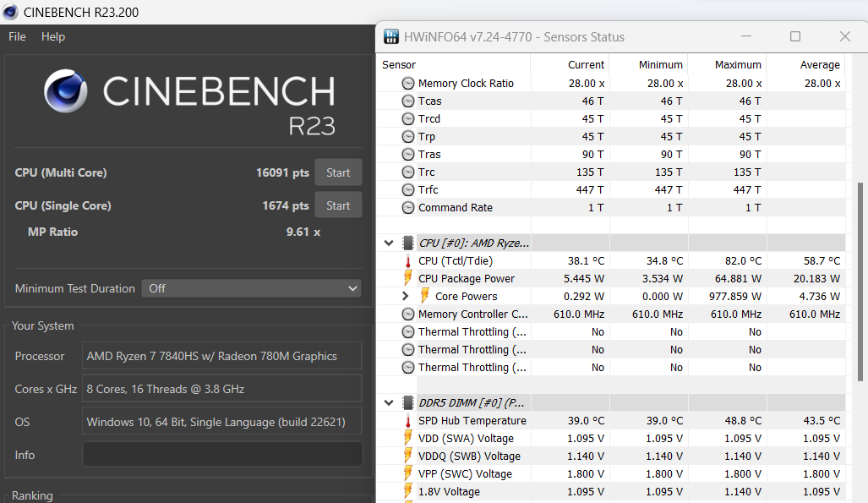Collapse the DDR5 DIMM [#0] sensor group
The width and height of the screenshot is (868, 503).
pos(389,402)
